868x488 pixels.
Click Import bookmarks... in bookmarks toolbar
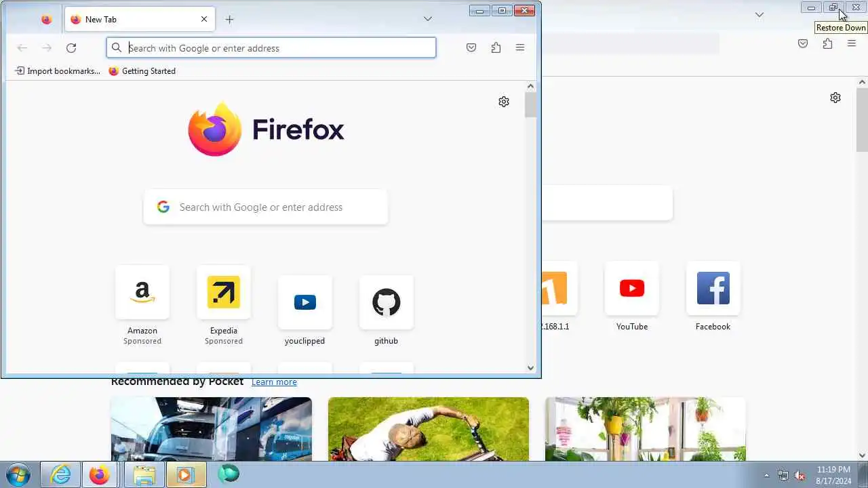(58, 71)
